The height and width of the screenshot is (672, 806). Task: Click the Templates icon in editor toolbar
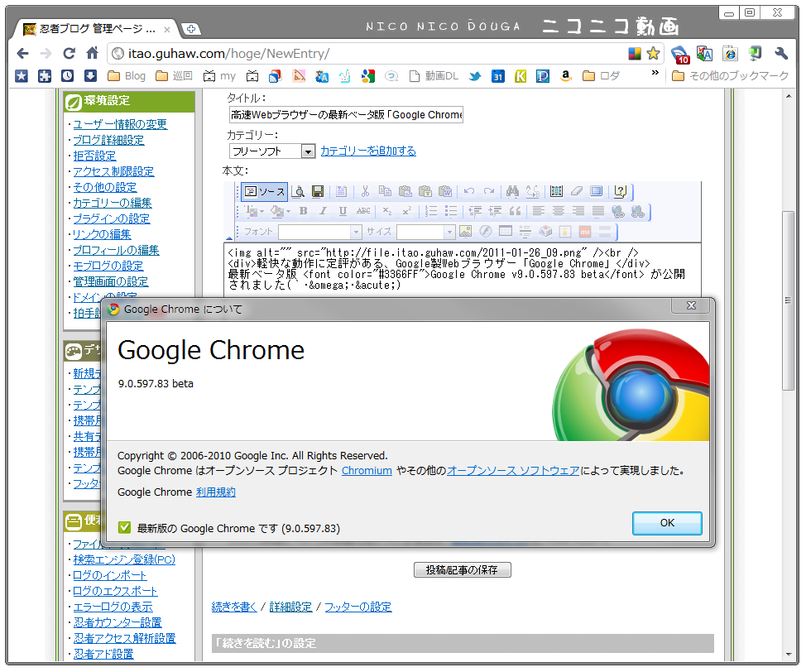(x=341, y=192)
